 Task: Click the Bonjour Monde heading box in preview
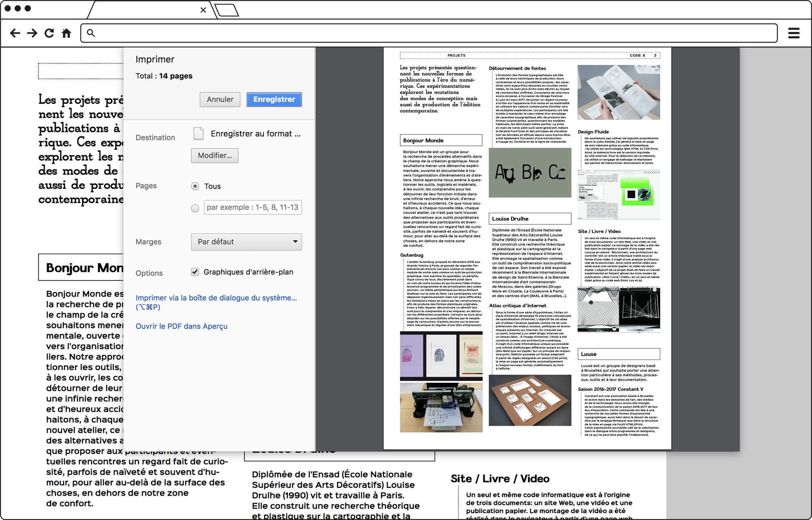pos(441,140)
